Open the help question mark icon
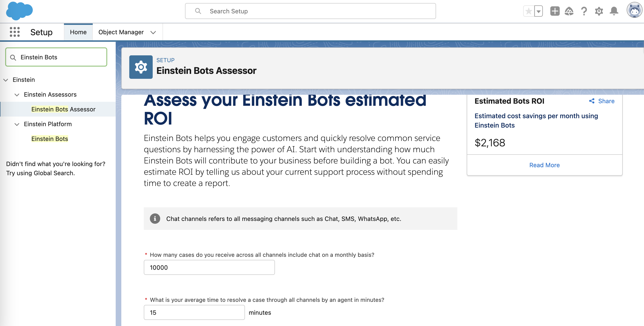The height and width of the screenshot is (326, 644). click(584, 11)
